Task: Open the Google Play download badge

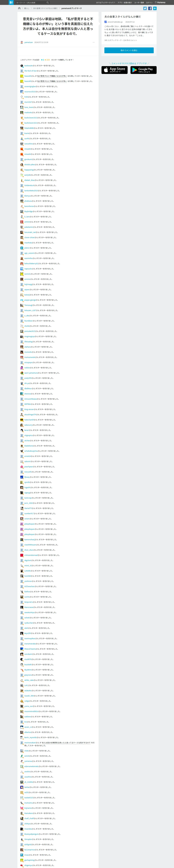Action: click(x=144, y=70)
